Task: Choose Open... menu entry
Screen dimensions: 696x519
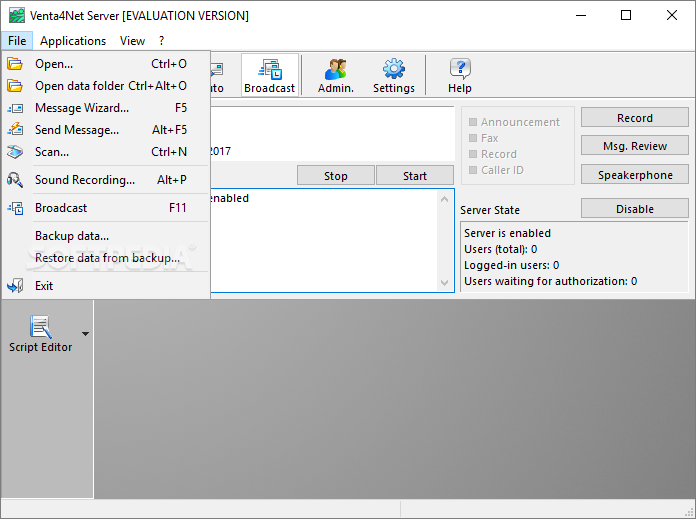Action: 106,64
